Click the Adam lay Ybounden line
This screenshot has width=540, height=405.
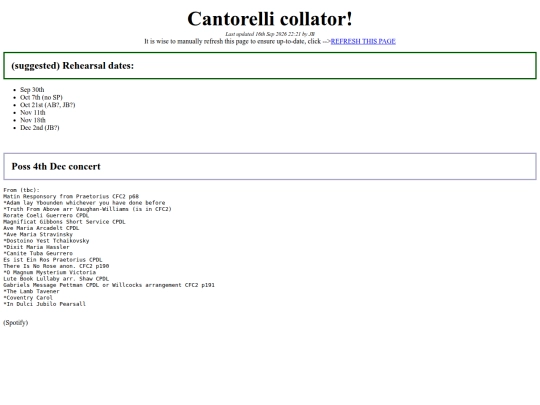pos(84,203)
